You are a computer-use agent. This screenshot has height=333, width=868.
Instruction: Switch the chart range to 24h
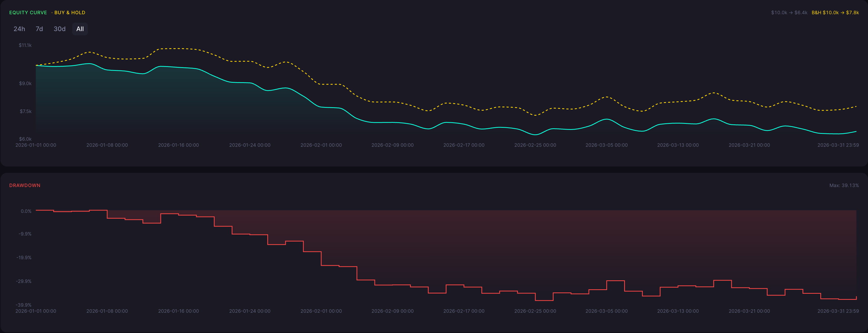point(19,29)
